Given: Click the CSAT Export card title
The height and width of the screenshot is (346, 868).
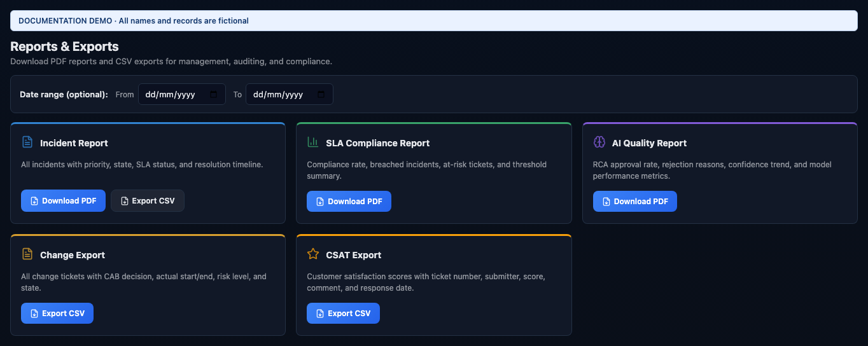Looking at the screenshot, I should click(354, 255).
